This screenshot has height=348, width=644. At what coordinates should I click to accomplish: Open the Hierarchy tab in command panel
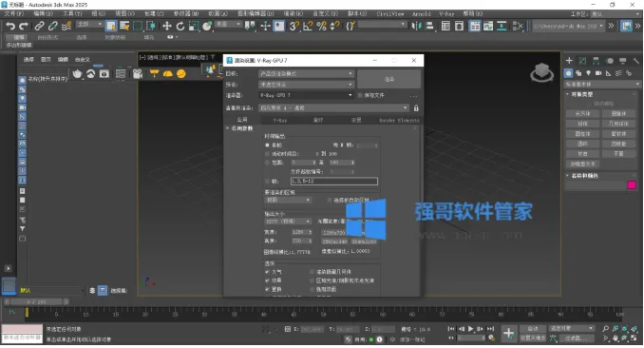[596, 61]
